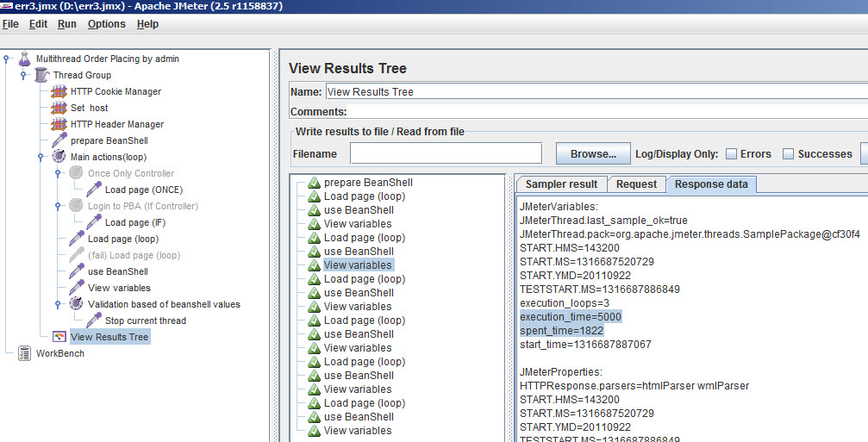Click the WorkBench clipboard icon
868x442 pixels.
pyautogui.click(x=24, y=353)
